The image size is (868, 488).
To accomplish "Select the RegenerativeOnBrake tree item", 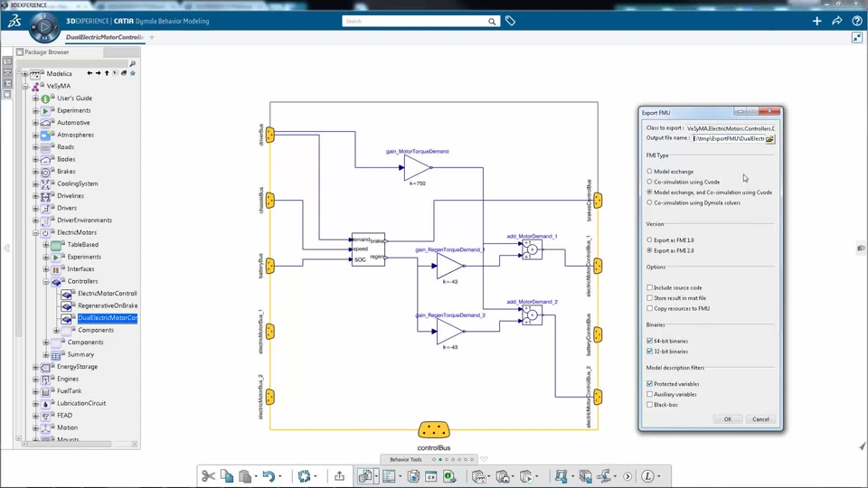I will [x=108, y=305].
